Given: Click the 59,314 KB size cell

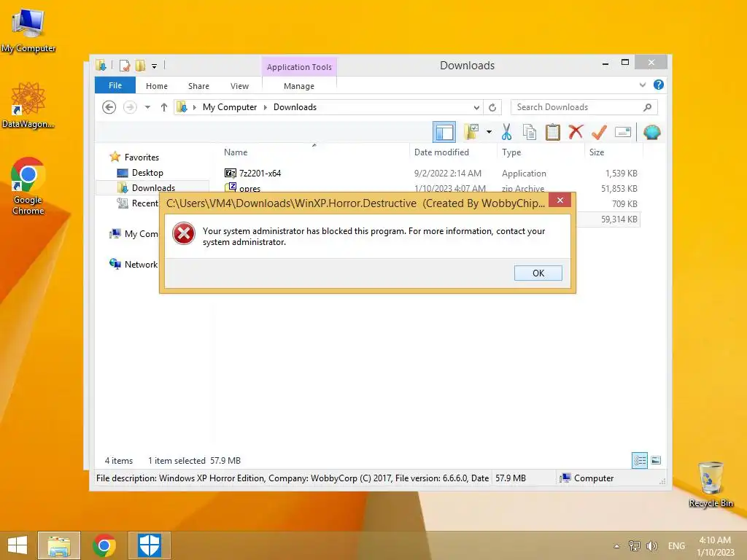Looking at the screenshot, I should (619, 219).
